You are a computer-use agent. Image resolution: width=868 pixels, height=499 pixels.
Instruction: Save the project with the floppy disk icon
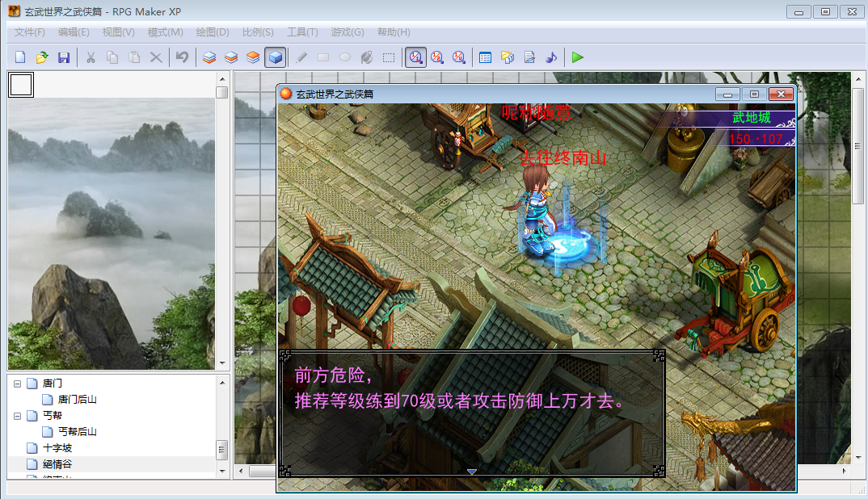click(64, 57)
